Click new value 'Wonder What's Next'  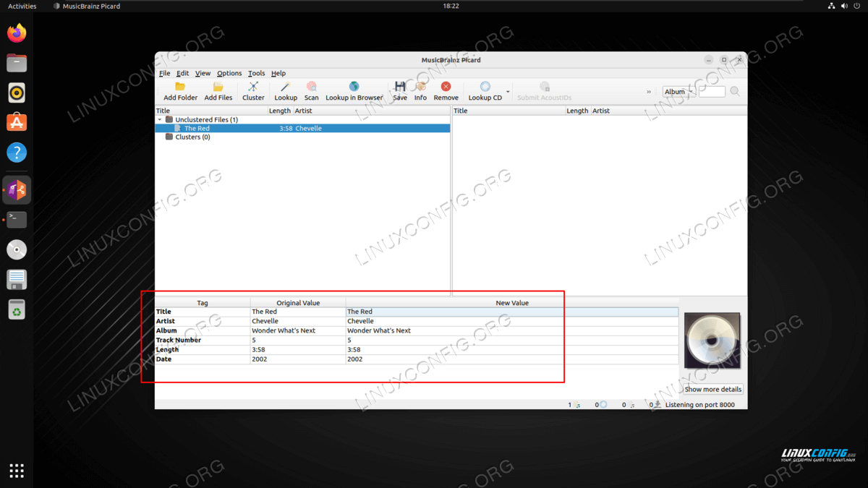(379, 330)
